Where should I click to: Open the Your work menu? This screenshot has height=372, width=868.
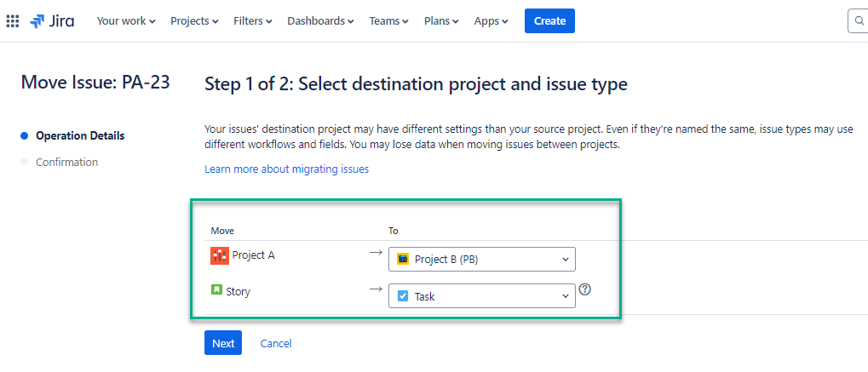click(x=126, y=21)
